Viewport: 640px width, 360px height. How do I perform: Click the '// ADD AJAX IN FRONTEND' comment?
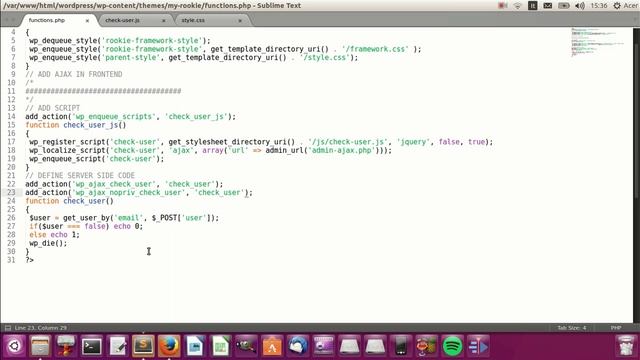pyautogui.click(x=74, y=74)
